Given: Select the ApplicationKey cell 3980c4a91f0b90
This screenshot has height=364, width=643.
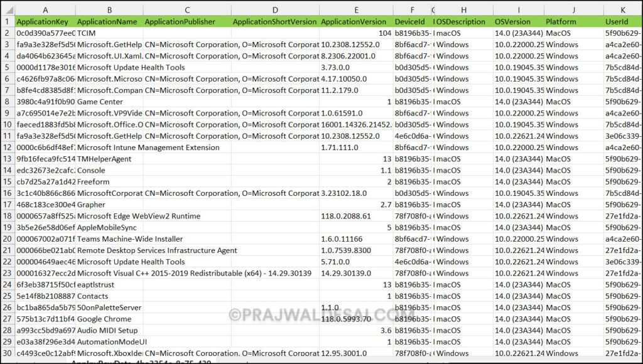Looking at the screenshot, I should coord(45,102).
